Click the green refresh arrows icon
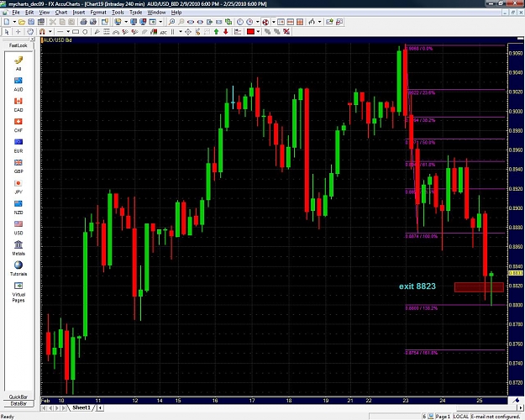 click(x=228, y=22)
